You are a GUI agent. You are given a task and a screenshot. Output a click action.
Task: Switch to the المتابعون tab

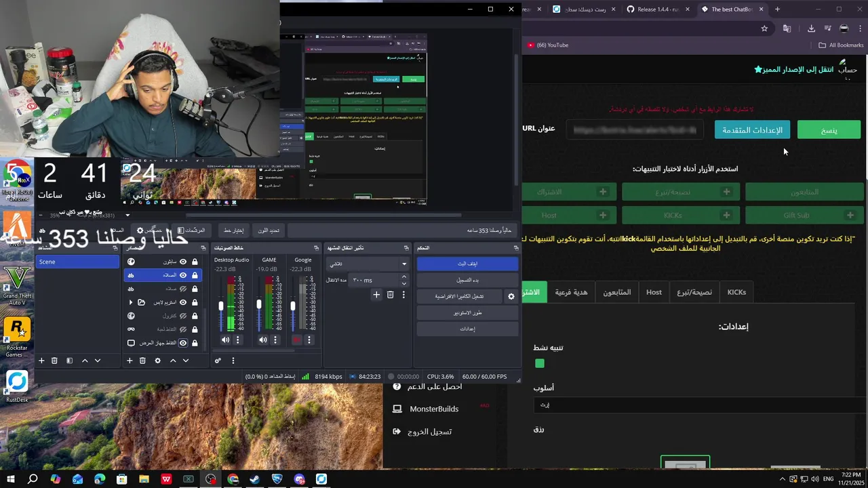(617, 292)
